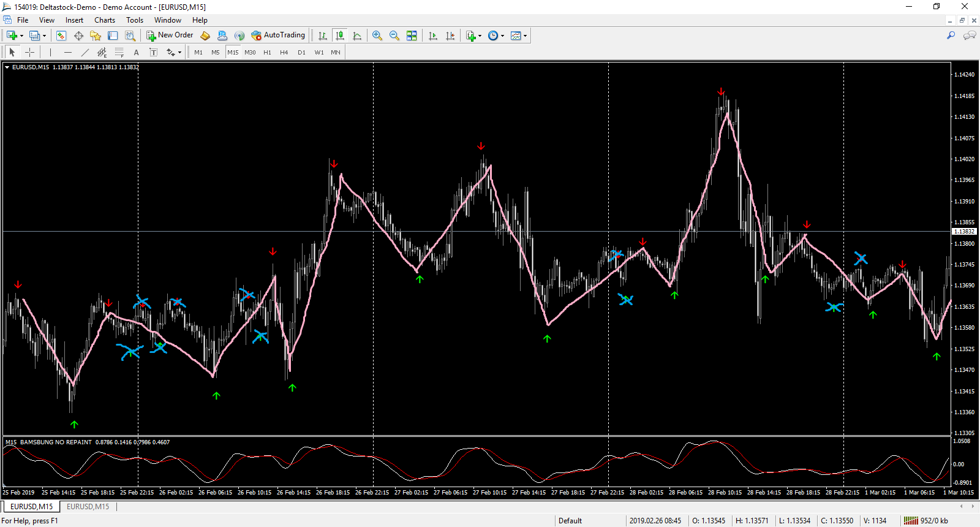Screen dimensions: 980x527
Task: Open the Navigator panel with the star-folder icon
Action: [x=96, y=36]
